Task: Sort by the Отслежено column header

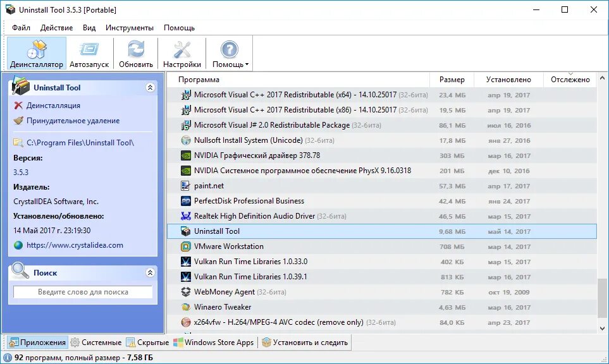Action: pos(570,80)
